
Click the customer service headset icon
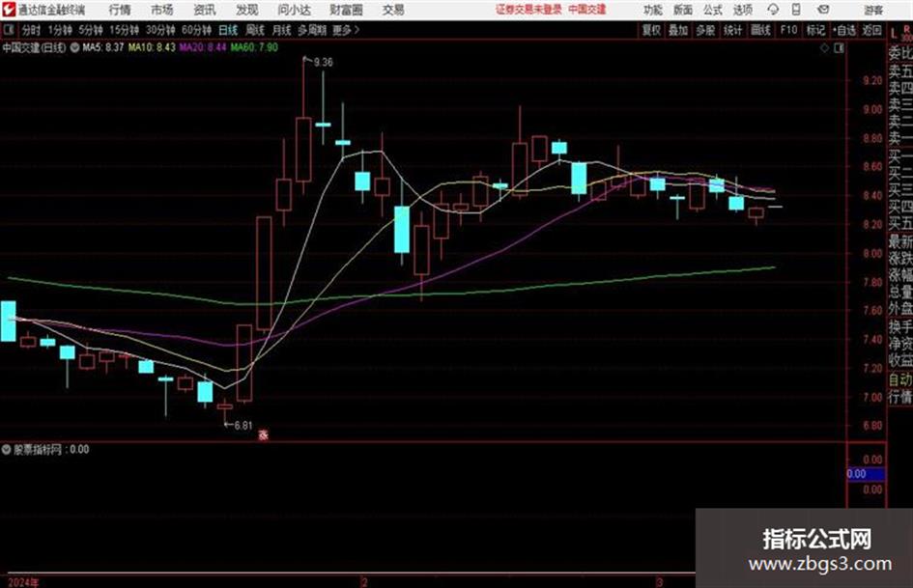point(773,10)
